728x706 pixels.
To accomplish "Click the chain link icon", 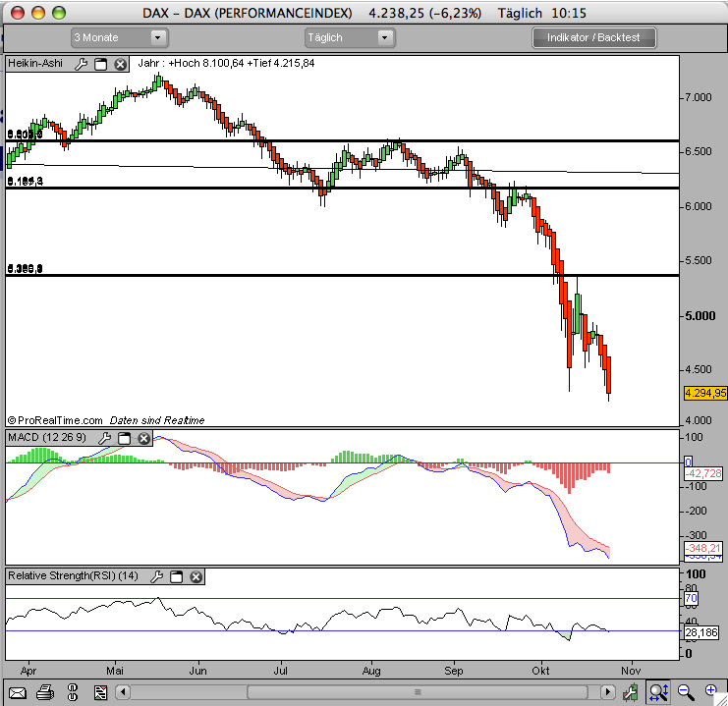I will click(73, 692).
